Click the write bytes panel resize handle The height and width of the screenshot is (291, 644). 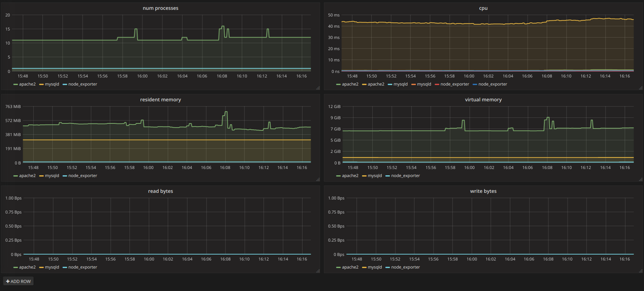coord(640,271)
